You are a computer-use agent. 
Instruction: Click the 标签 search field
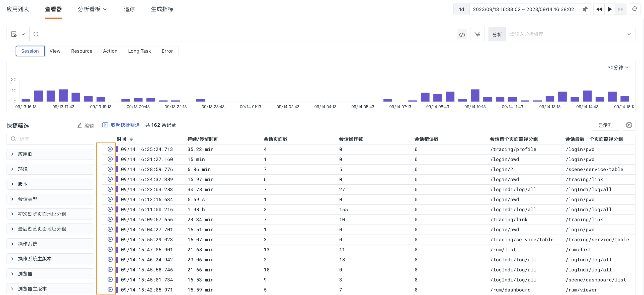point(50,139)
